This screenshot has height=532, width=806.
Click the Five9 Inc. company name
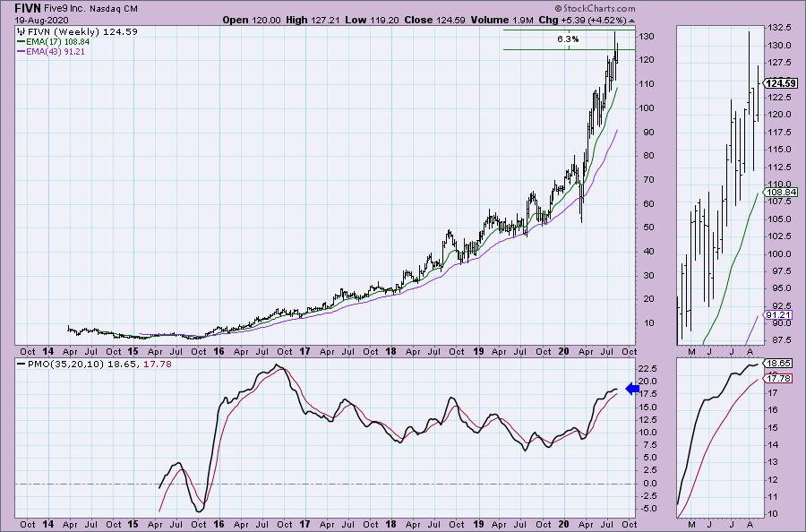coord(65,9)
